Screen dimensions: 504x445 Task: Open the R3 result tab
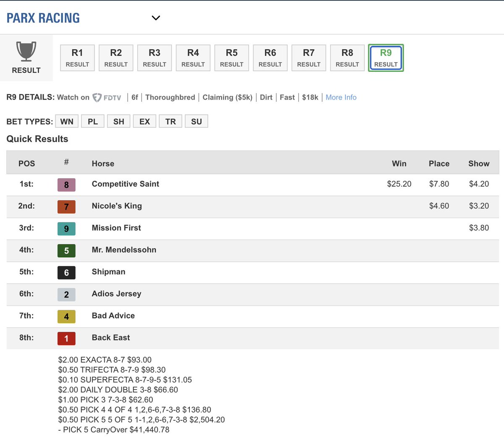coord(155,58)
